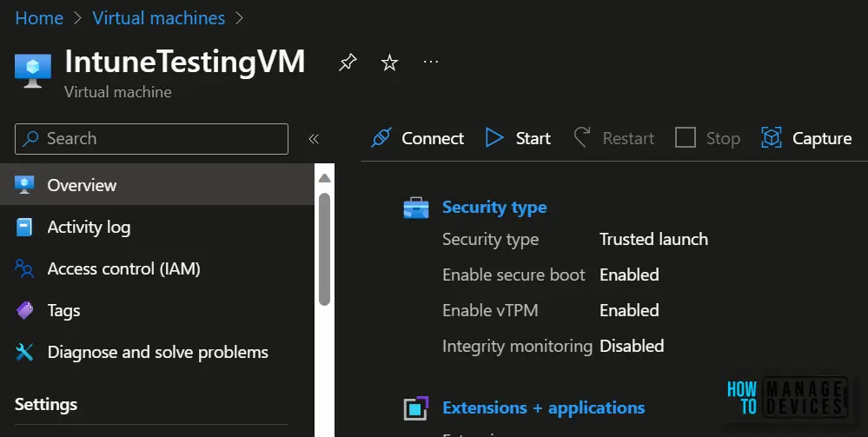
Task: Click the sidebar scroll up arrow
Action: tap(325, 178)
